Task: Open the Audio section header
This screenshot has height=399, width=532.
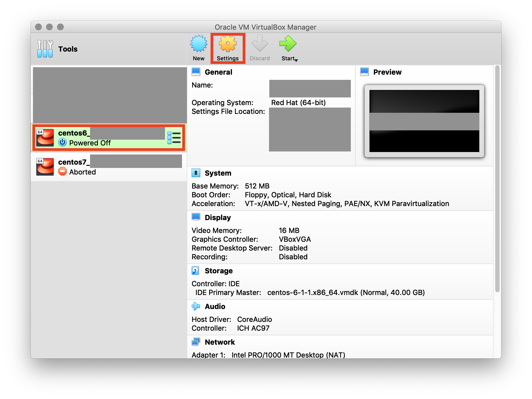Action: 215,307
